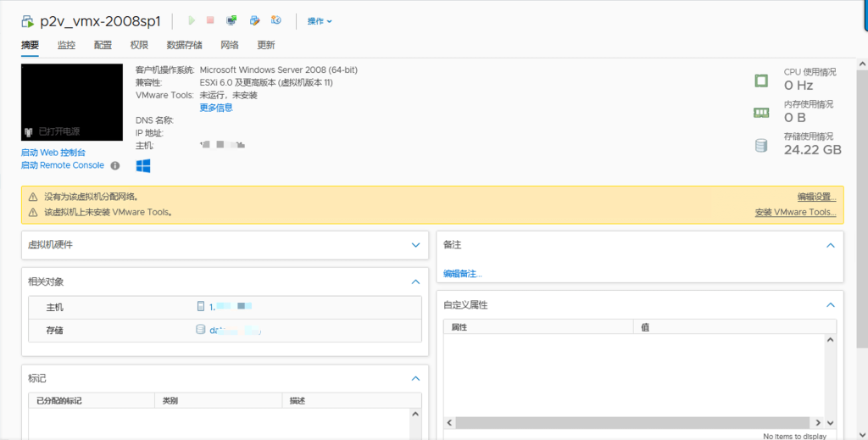
Task: Click the 值 column header
Action: click(735, 327)
